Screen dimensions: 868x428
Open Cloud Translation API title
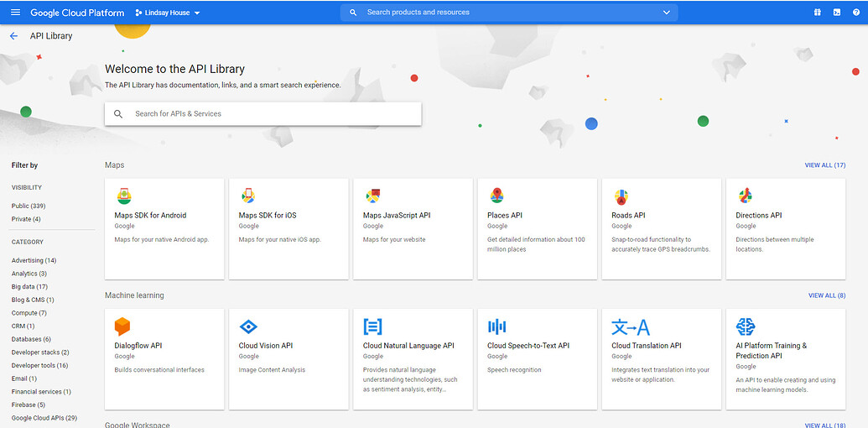point(646,346)
